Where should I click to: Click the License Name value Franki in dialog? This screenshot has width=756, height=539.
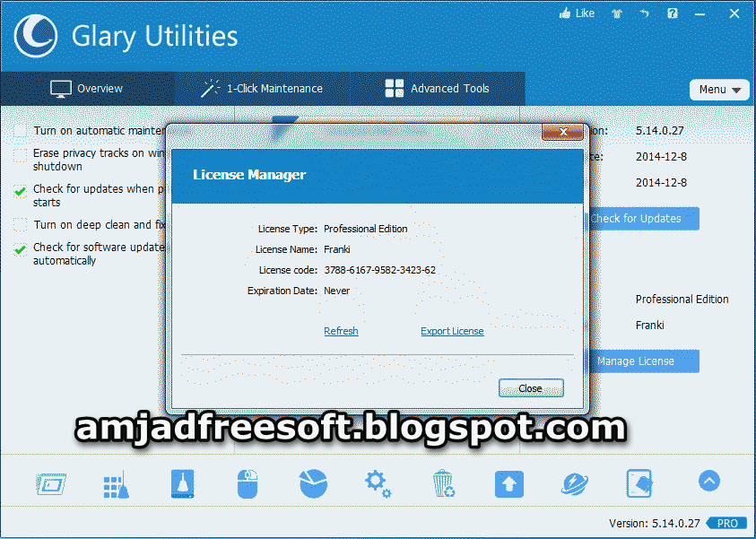[337, 249]
